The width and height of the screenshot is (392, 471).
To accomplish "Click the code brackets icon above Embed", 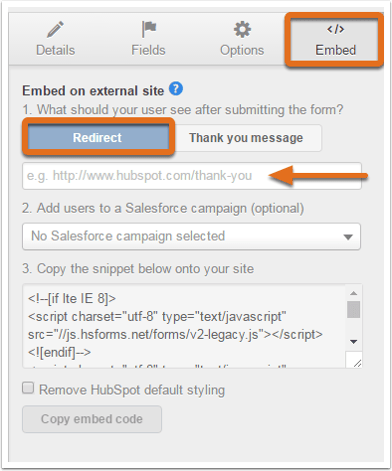I will (335, 29).
